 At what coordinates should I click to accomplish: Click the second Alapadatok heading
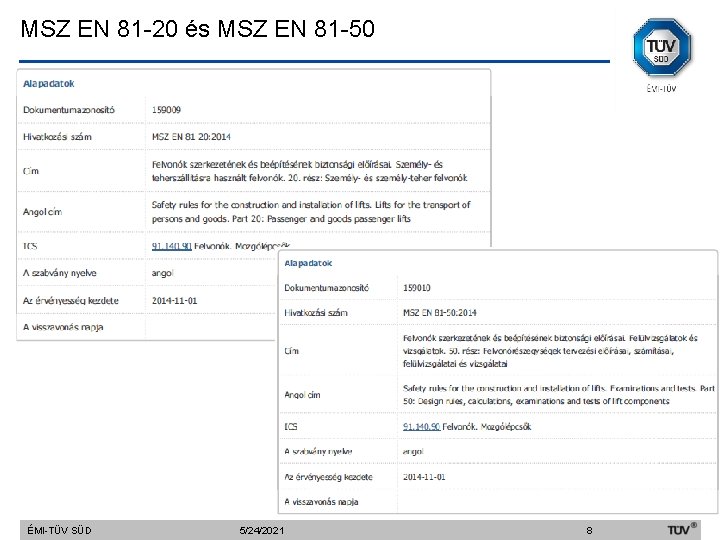[x=308, y=263]
